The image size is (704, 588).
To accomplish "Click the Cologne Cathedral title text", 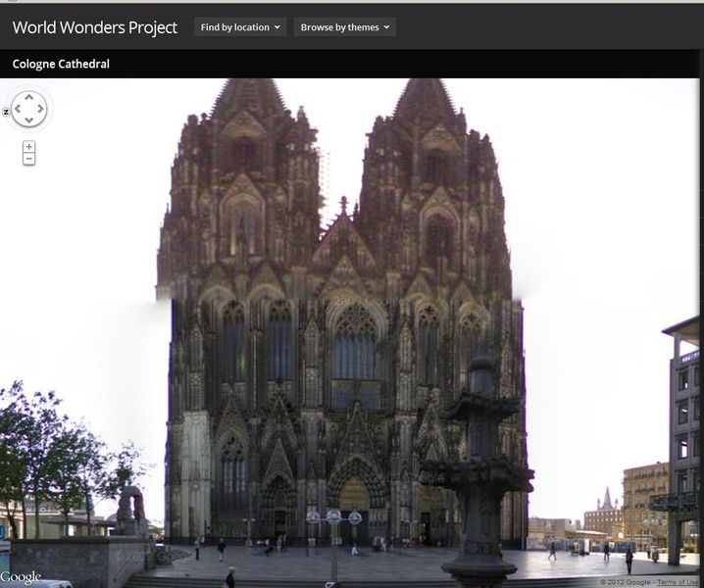I will 61,64.
